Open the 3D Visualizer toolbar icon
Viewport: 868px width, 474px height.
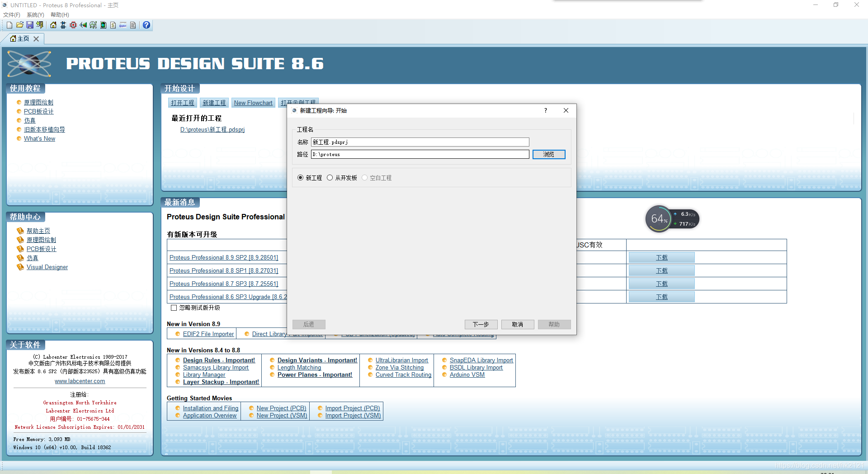point(83,25)
